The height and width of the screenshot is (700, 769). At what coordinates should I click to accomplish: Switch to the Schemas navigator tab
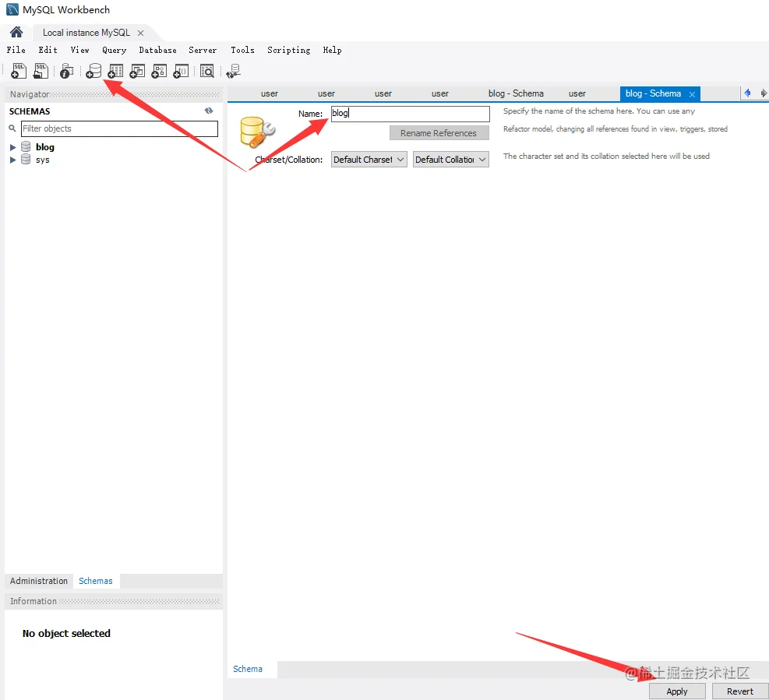(96, 581)
